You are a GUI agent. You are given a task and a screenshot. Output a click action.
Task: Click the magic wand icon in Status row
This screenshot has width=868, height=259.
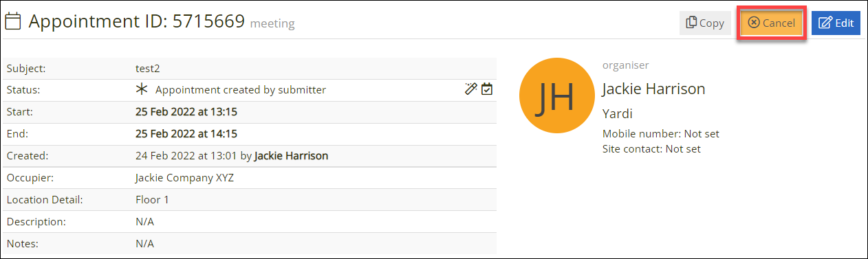[x=471, y=89]
